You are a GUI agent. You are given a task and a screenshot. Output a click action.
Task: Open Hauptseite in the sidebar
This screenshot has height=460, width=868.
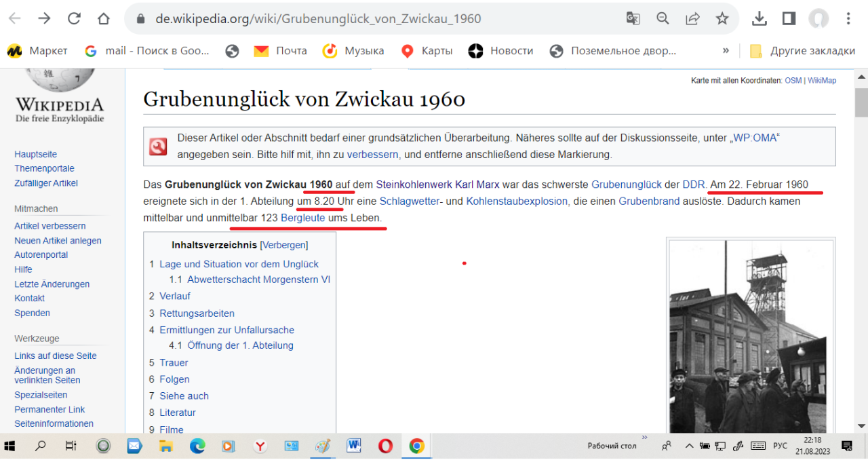coord(35,154)
